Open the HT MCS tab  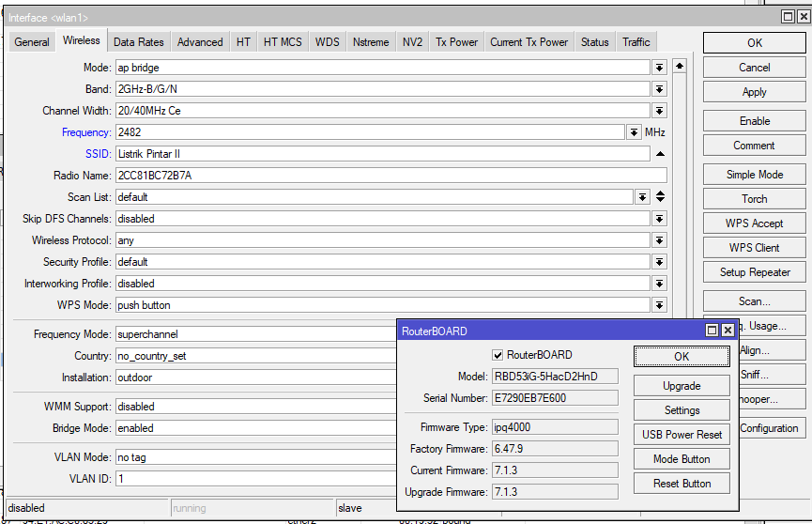pos(283,42)
